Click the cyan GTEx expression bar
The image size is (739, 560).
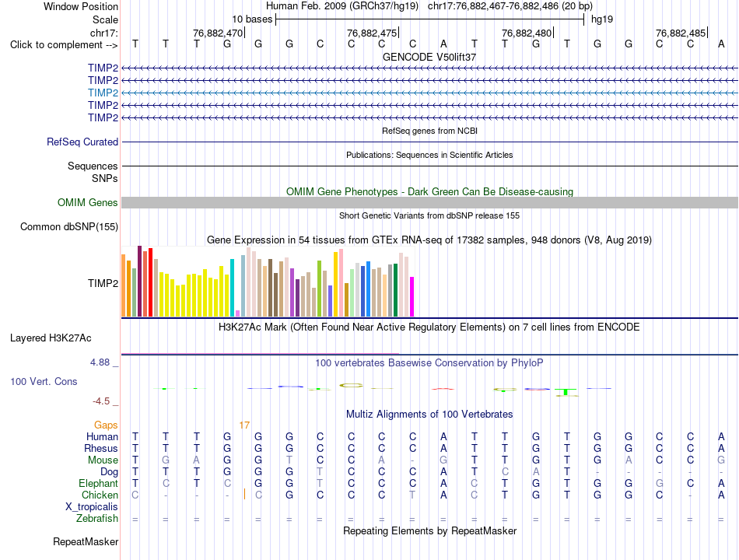[232, 288]
